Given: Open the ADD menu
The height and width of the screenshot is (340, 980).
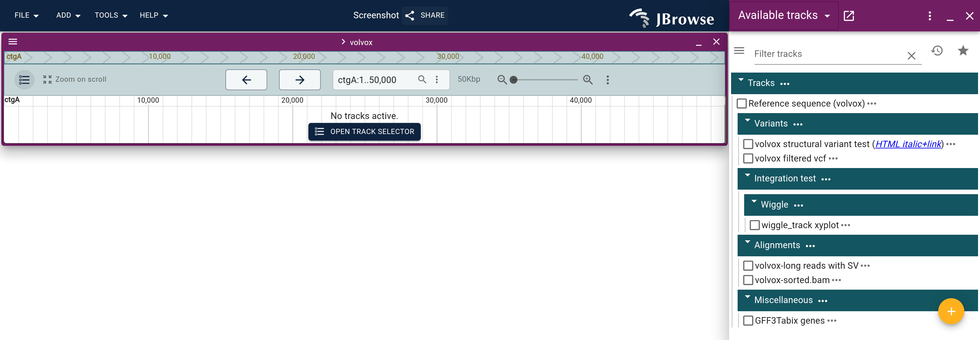Looking at the screenshot, I should click(x=68, y=15).
